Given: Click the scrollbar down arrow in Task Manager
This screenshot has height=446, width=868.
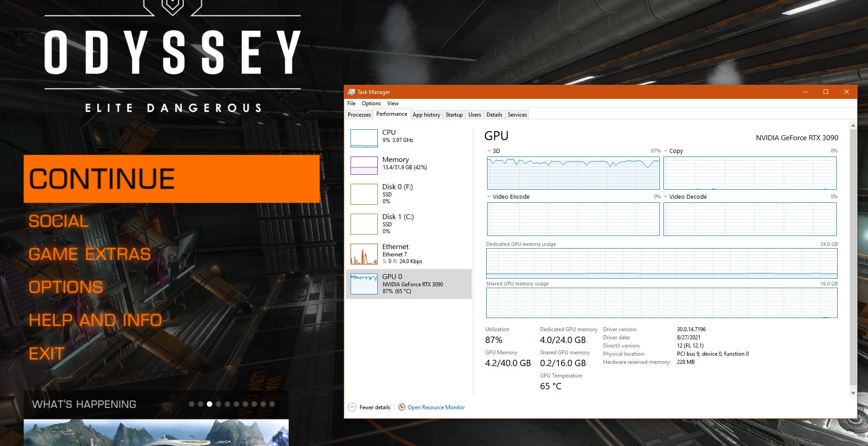Looking at the screenshot, I should coord(853,393).
